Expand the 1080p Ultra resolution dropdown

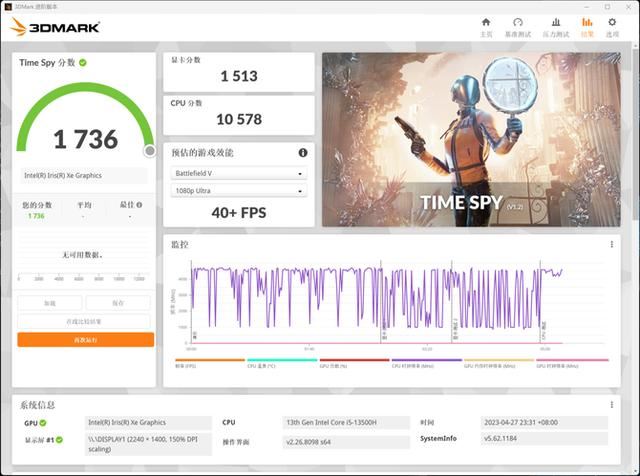point(238,191)
